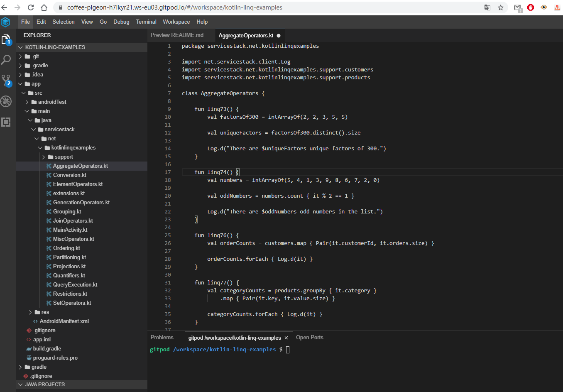Click the 'class AggregateOperators' code line
Image resolution: width=563 pixels, height=392 pixels.
pyautogui.click(x=223, y=93)
